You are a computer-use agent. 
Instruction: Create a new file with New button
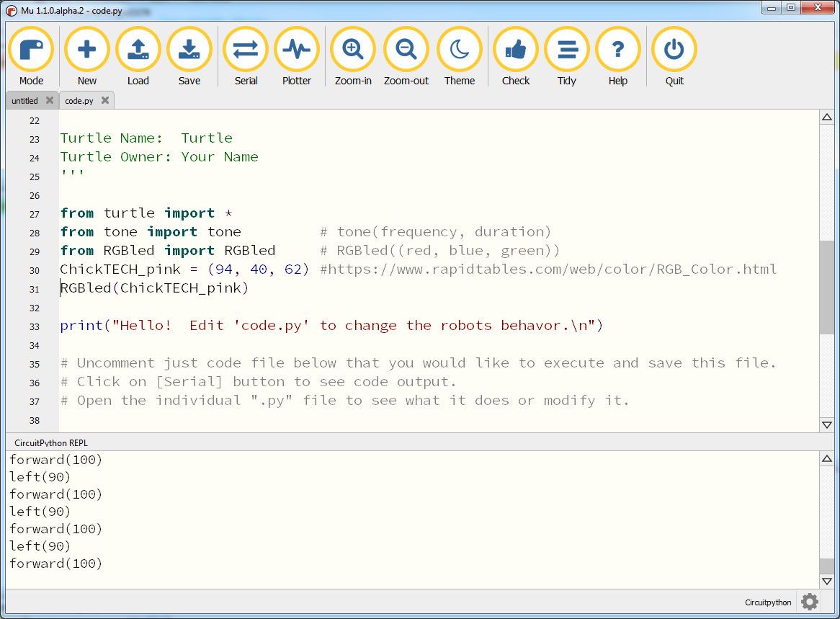click(x=87, y=50)
